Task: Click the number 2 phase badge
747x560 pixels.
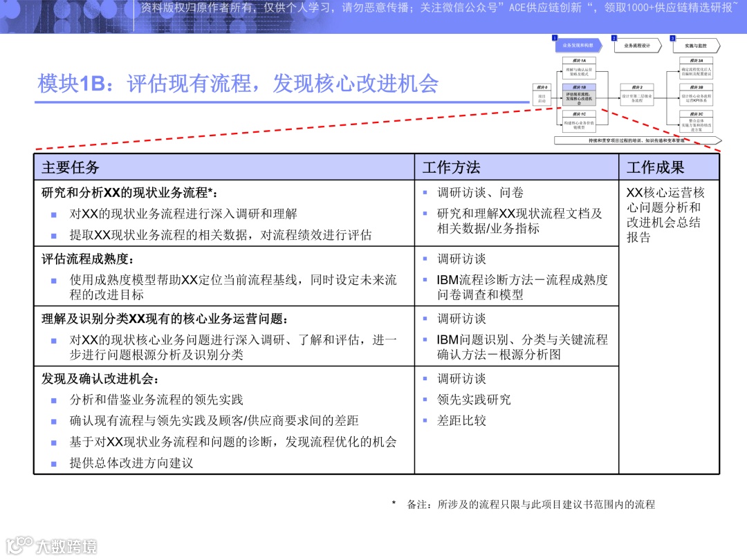Action: coord(614,37)
